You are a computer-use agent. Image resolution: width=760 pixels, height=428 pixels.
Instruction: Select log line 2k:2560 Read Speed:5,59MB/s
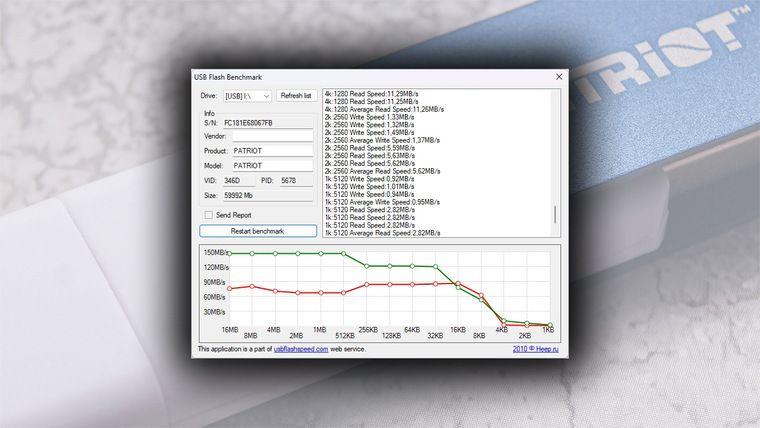click(370, 148)
